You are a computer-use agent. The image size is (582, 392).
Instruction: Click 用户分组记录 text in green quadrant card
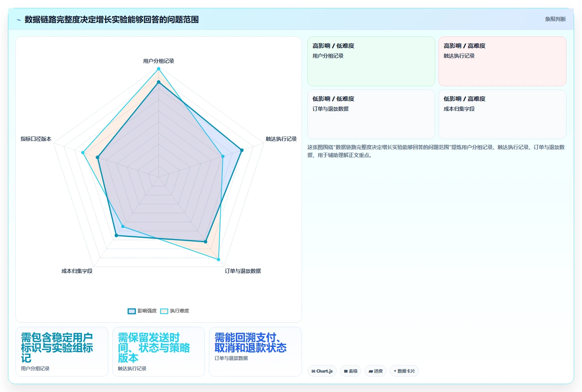pyautogui.click(x=328, y=56)
